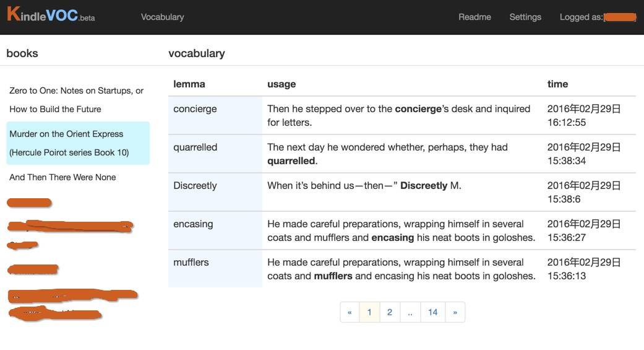Open the Vocabulary nav item

162,17
